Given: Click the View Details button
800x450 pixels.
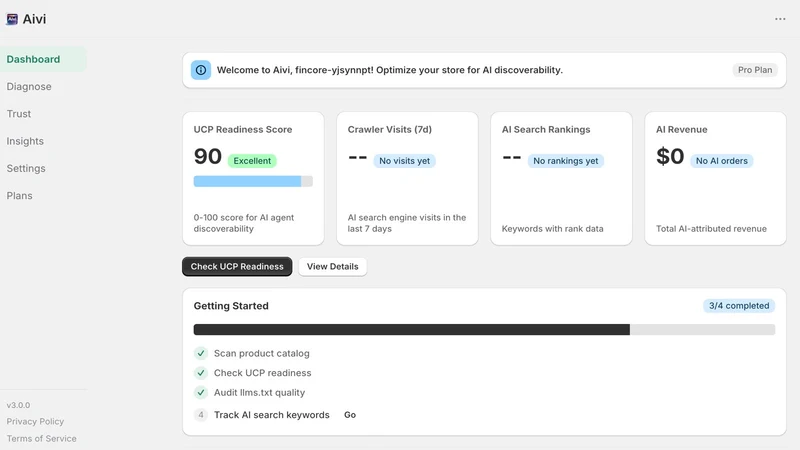Looking at the screenshot, I should [x=333, y=266].
